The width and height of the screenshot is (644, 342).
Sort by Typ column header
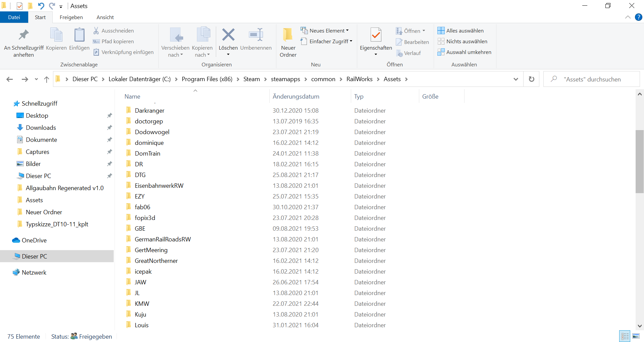(385, 97)
